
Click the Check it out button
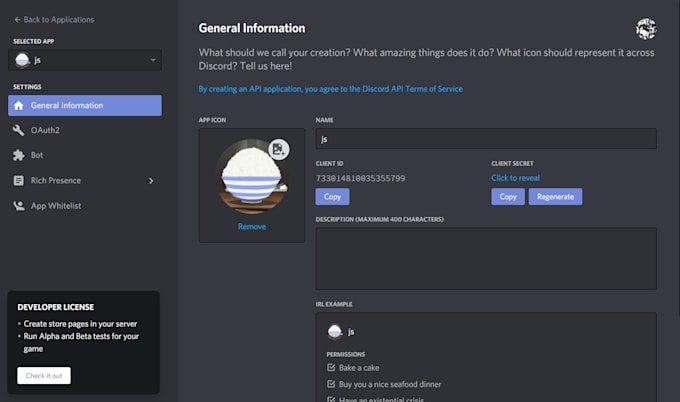click(44, 376)
